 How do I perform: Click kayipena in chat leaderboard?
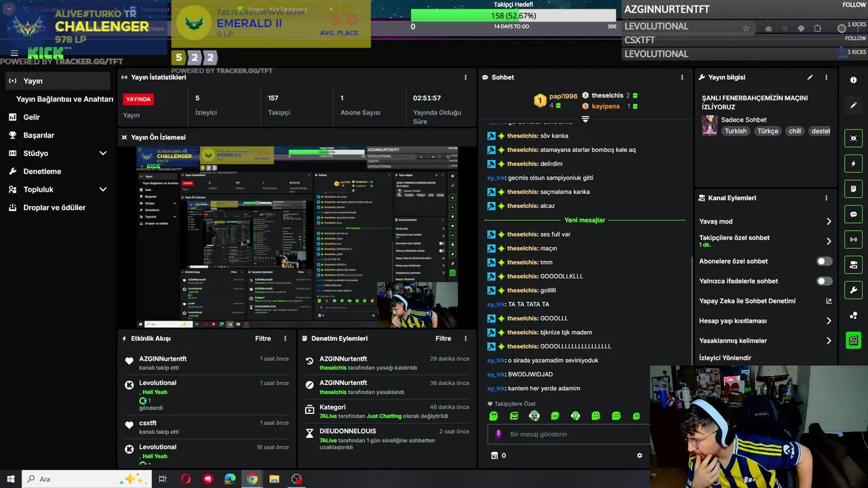coord(605,106)
